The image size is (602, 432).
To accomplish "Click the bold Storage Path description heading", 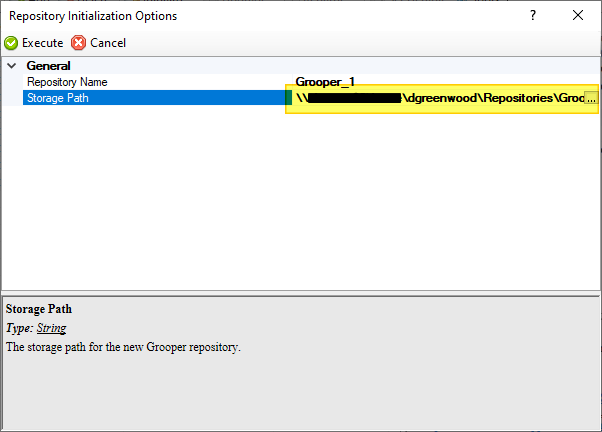I will coord(39,309).
